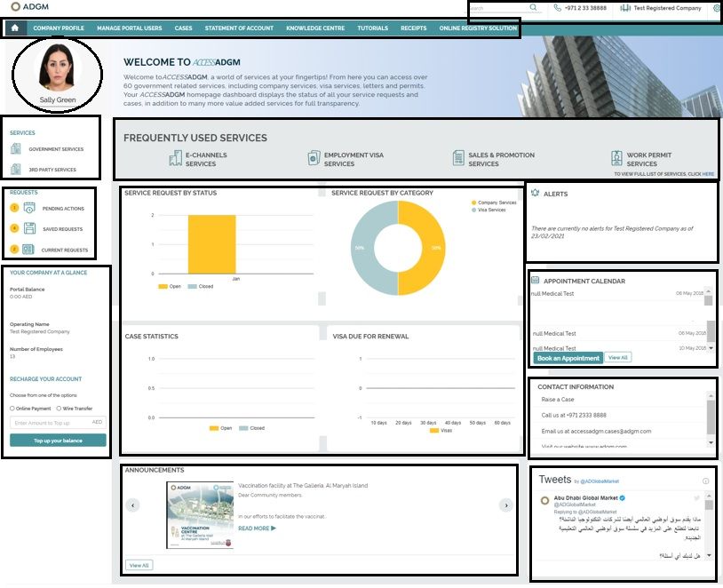Open the Tutorials menu item
Image resolution: width=723 pixels, height=588 pixels.
point(372,28)
